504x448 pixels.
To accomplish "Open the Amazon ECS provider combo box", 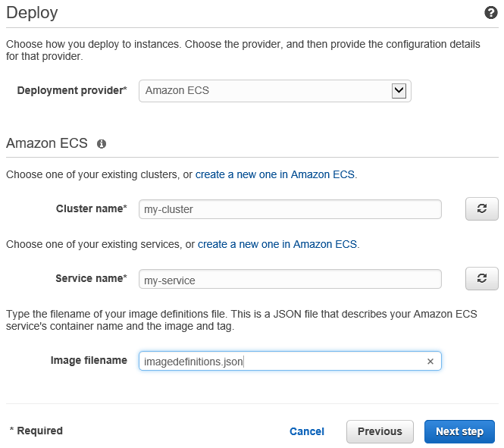I will (x=265, y=91).
